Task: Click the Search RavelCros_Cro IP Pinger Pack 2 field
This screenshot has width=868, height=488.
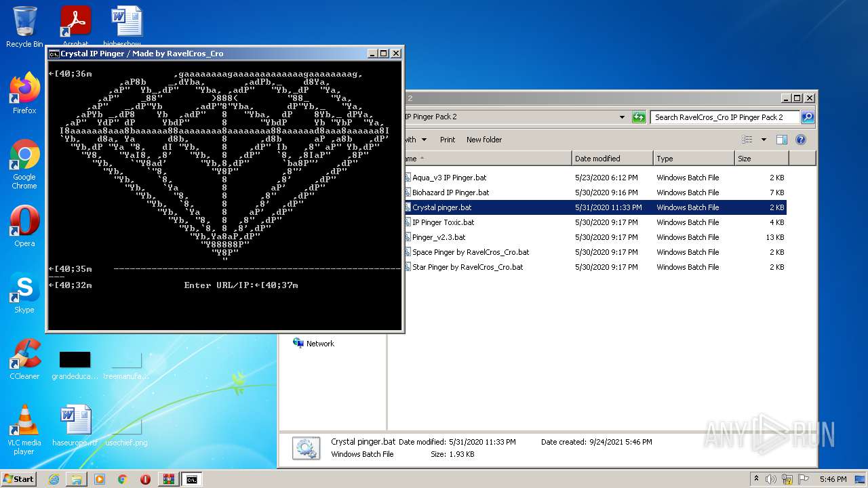Action: [724, 117]
